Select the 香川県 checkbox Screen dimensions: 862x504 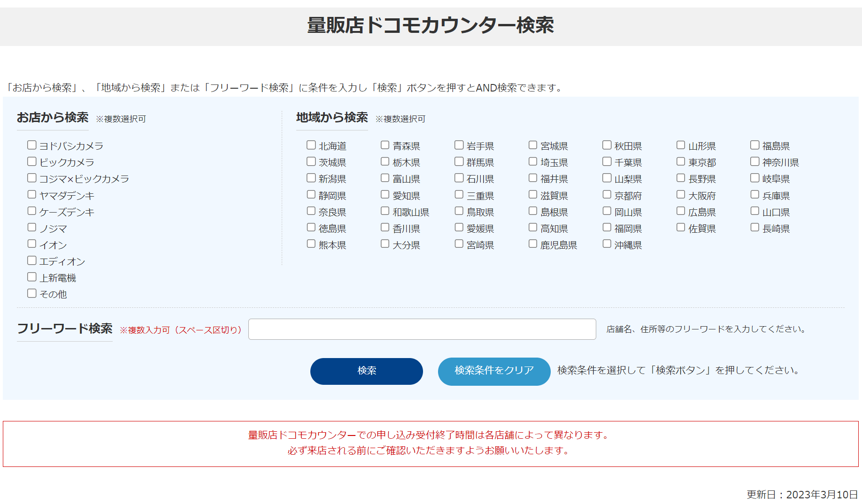385,227
